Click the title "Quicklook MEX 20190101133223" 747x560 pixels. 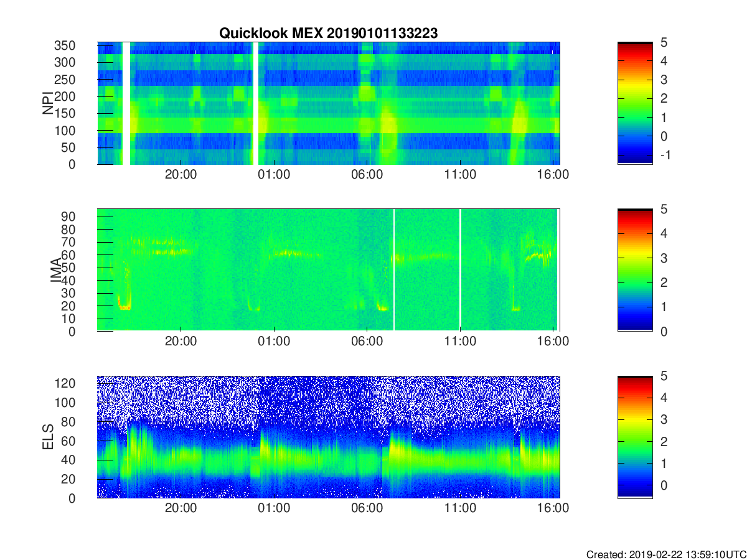(328, 34)
